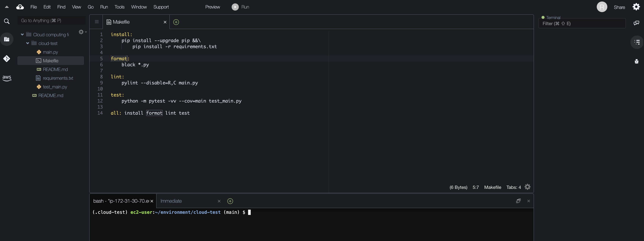Open main.py in the file tree
Viewport: 644px width, 241px height.
tap(50, 52)
